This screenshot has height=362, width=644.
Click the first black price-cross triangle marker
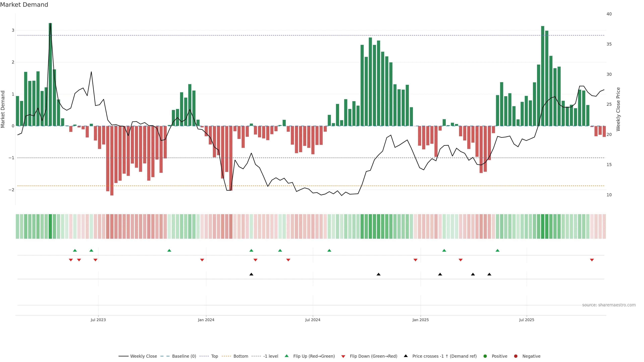(251, 274)
